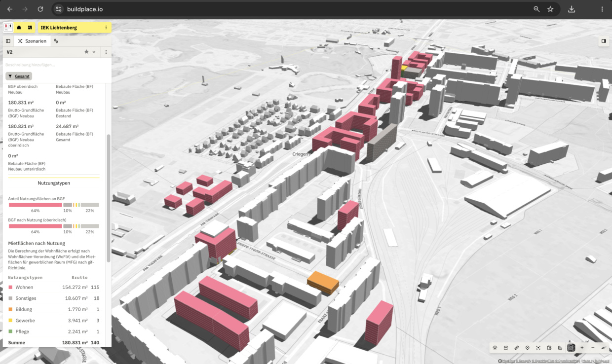The height and width of the screenshot is (364, 612).
Task: Open the layers stack icon in map toolbar
Action: pos(506,348)
